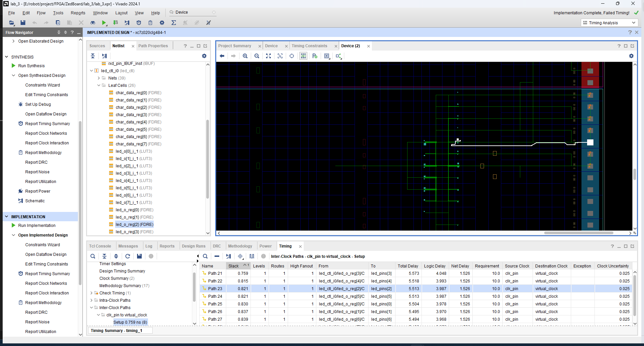Open the Reports menu

(x=78, y=13)
